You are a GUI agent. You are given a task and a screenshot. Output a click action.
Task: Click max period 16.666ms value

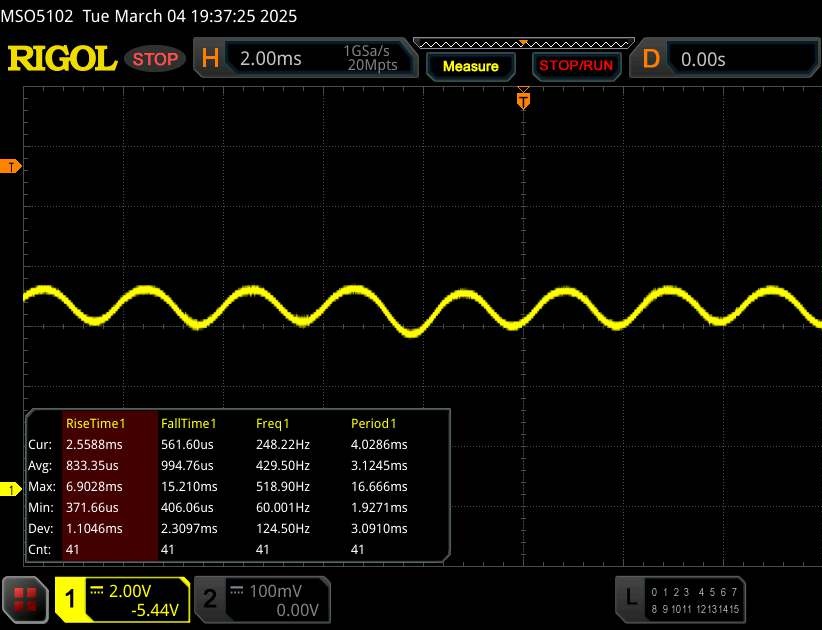(379, 486)
